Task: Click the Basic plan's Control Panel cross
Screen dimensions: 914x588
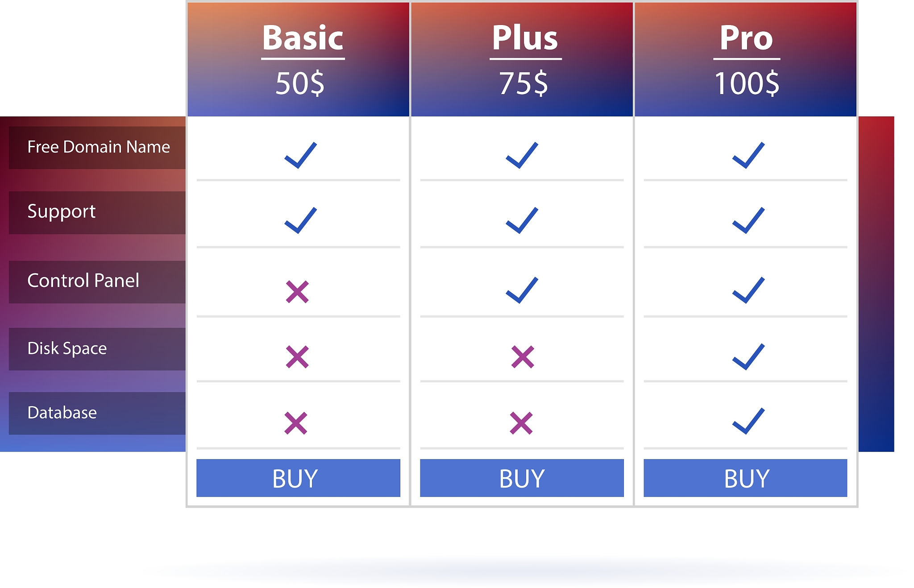Action: (297, 292)
